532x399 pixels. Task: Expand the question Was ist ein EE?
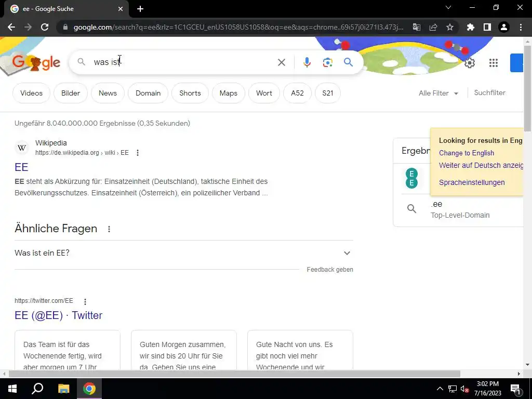tap(183, 253)
